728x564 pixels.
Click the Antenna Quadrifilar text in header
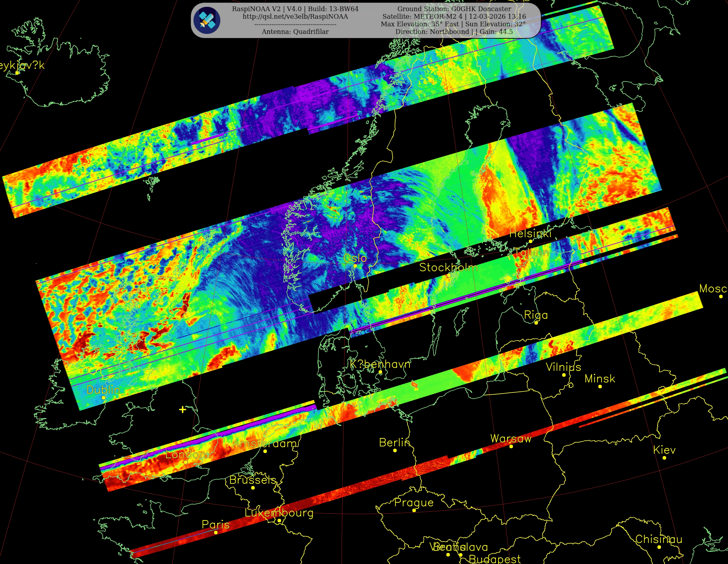[x=295, y=32]
